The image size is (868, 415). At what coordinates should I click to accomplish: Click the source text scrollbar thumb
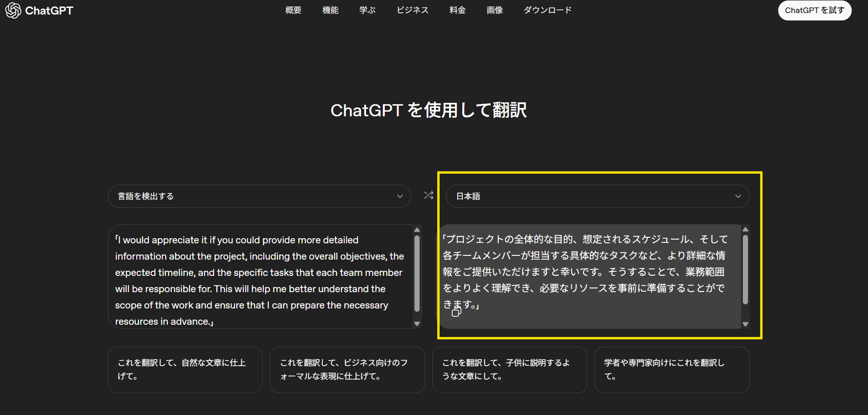tap(417, 273)
